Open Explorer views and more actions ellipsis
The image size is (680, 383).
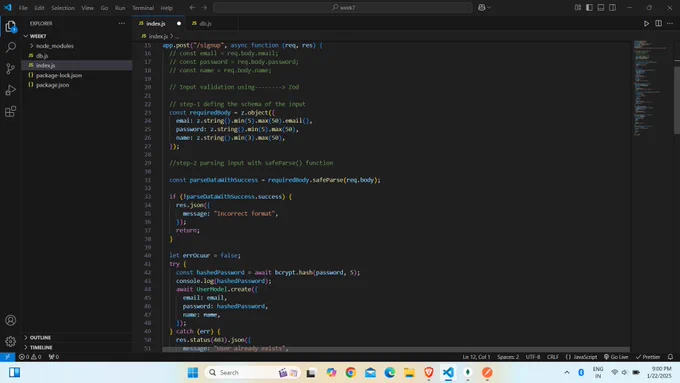(x=122, y=23)
